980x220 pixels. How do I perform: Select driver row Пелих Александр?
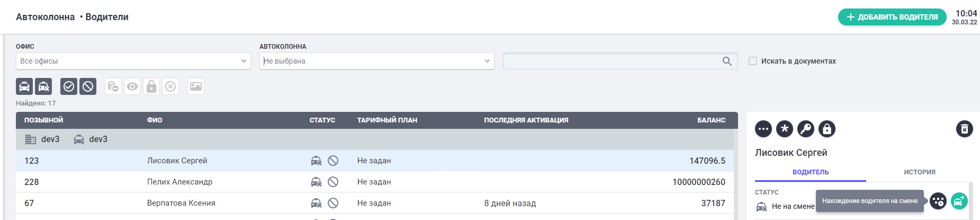[179, 182]
